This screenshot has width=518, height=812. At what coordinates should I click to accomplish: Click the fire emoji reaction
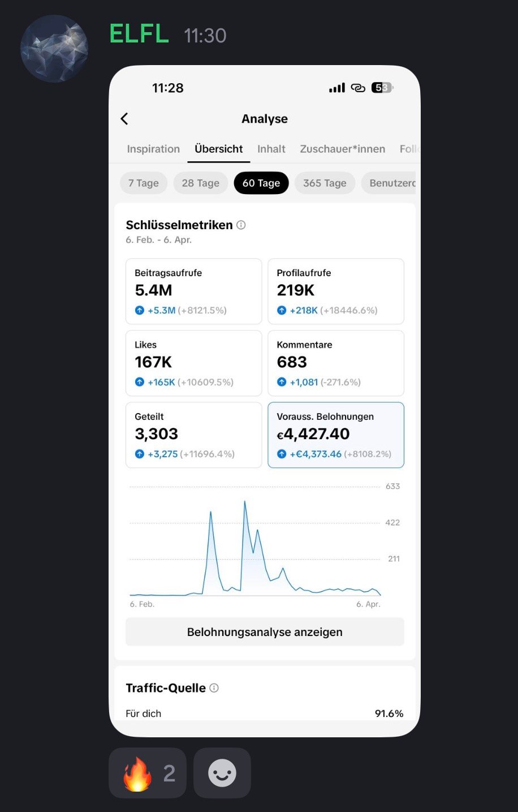[147, 773]
